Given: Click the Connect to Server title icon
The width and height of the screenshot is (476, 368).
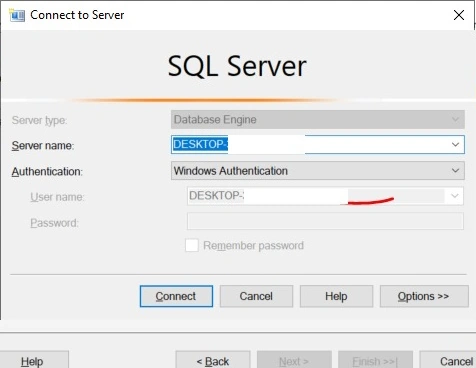Looking at the screenshot, I should [17, 15].
